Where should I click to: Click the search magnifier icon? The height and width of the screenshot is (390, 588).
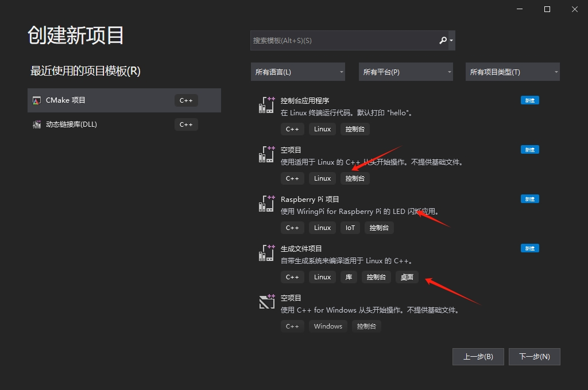(443, 40)
